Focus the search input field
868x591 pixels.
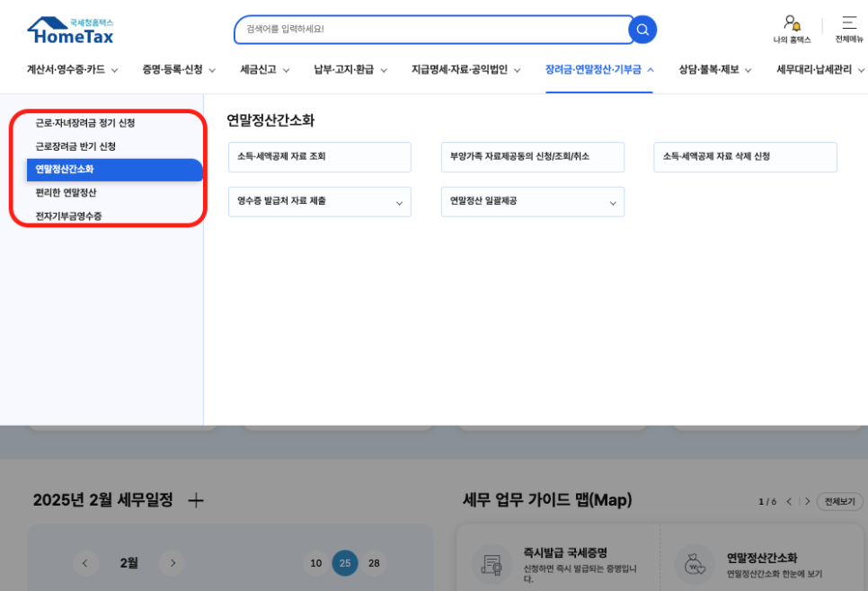tap(433, 30)
